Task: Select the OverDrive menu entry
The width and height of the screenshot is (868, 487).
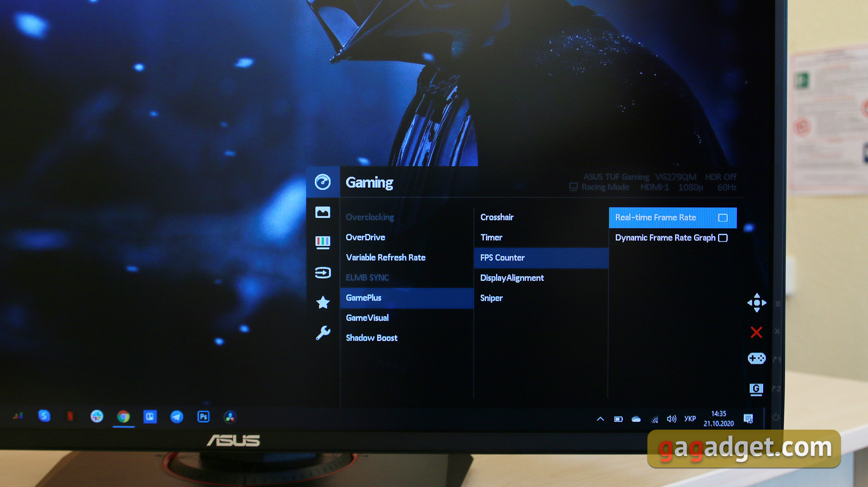Action: point(406,237)
